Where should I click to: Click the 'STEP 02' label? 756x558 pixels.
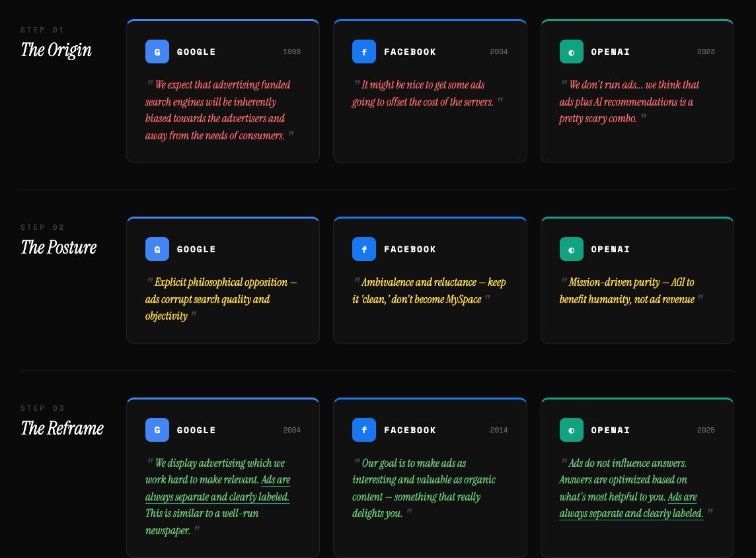tap(42, 227)
